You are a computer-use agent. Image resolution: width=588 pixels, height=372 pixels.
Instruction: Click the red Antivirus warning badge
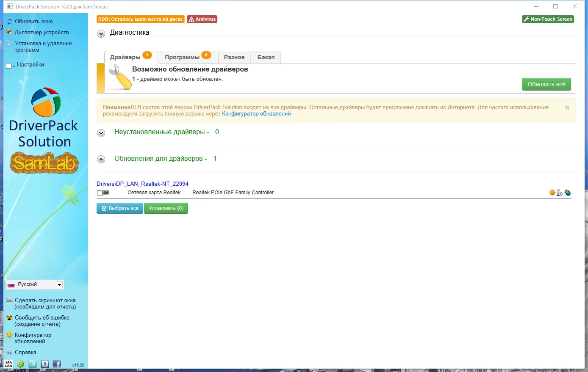[202, 19]
